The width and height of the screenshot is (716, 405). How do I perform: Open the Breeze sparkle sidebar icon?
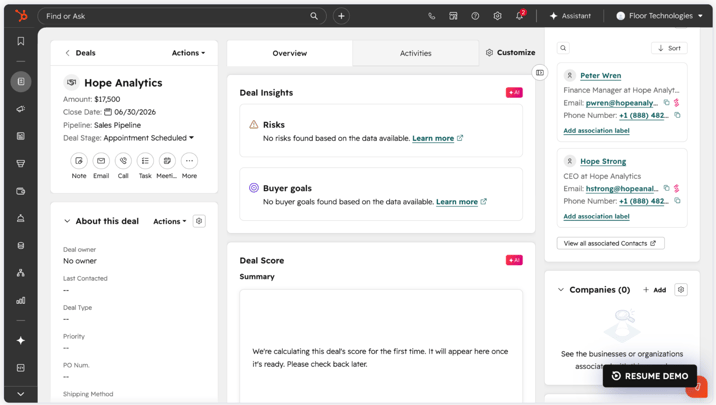point(21,341)
